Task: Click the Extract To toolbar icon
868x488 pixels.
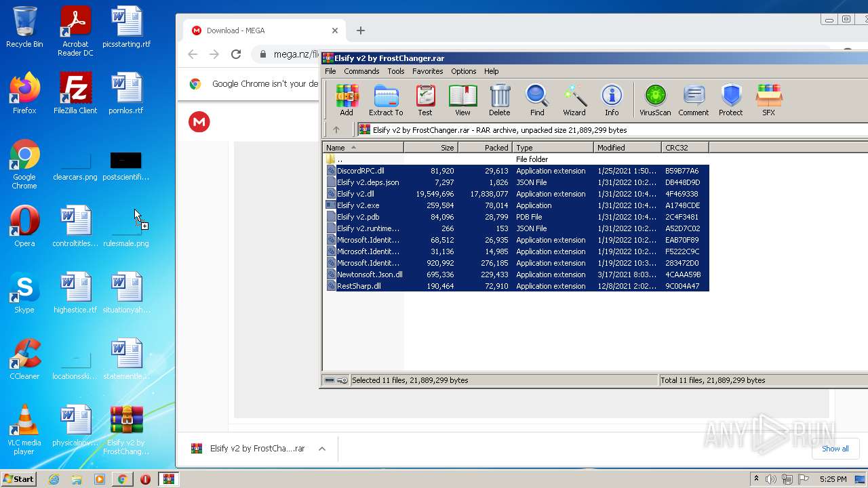Action: 386,100
